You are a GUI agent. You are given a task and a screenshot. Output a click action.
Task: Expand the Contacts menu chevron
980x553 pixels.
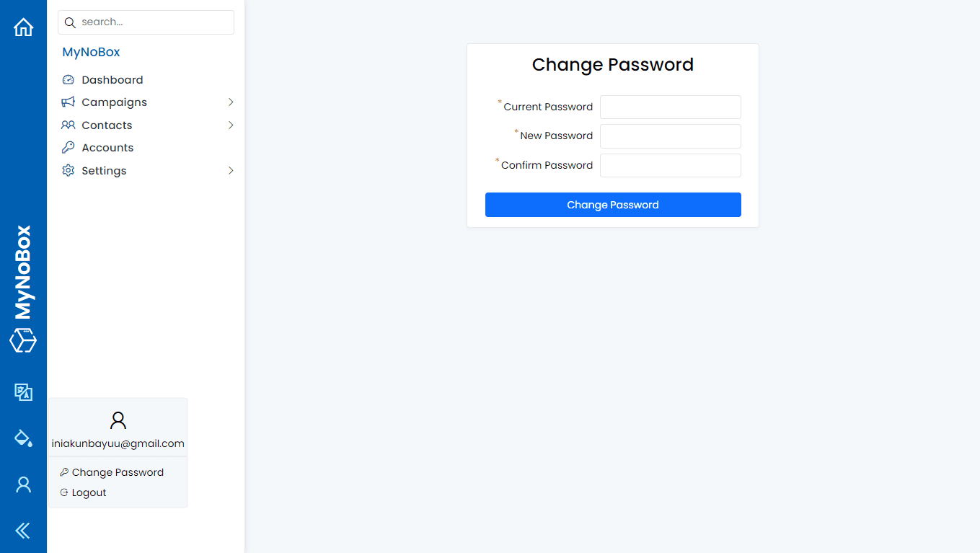[x=231, y=125]
